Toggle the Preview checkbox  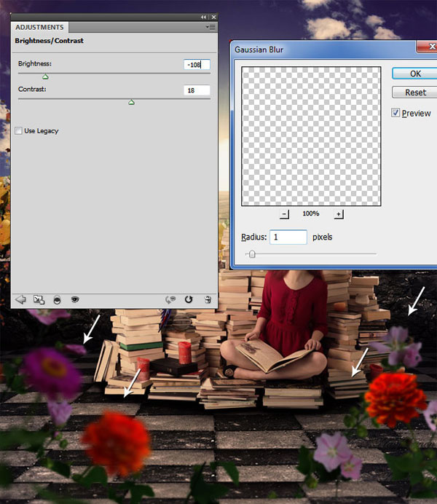click(x=395, y=113)
